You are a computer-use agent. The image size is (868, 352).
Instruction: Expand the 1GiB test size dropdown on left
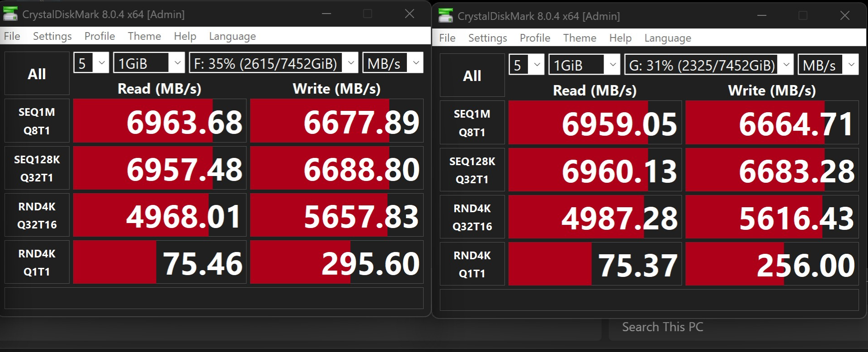[x=149, y=63]
